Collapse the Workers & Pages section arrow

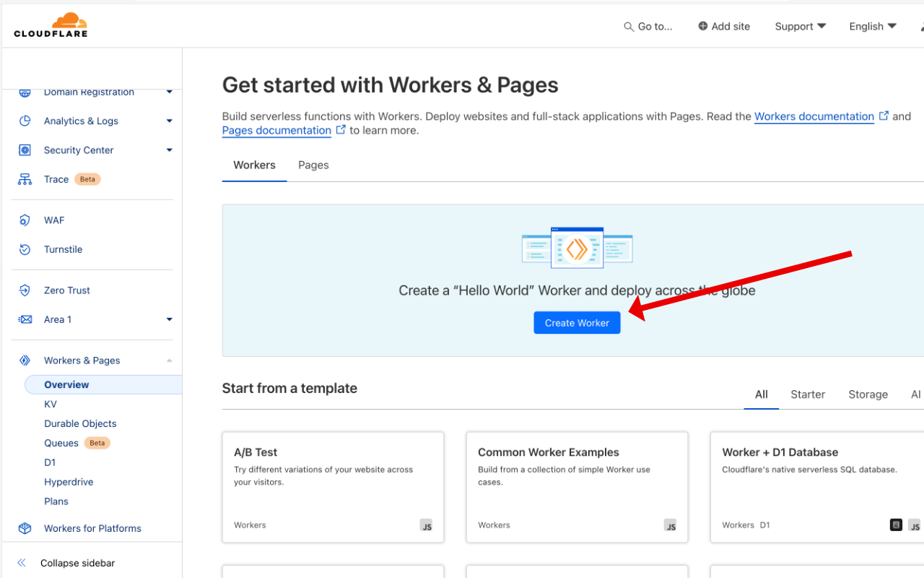click(170, 361)
